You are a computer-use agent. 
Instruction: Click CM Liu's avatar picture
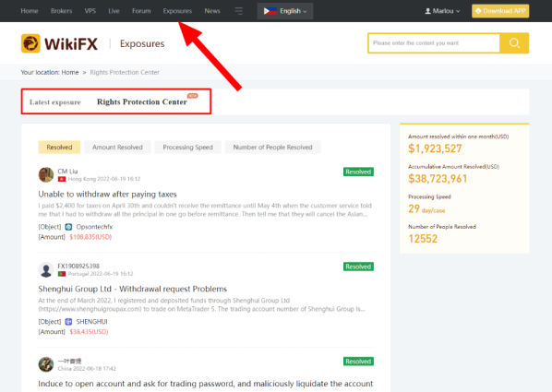click(x=46, y=174)
